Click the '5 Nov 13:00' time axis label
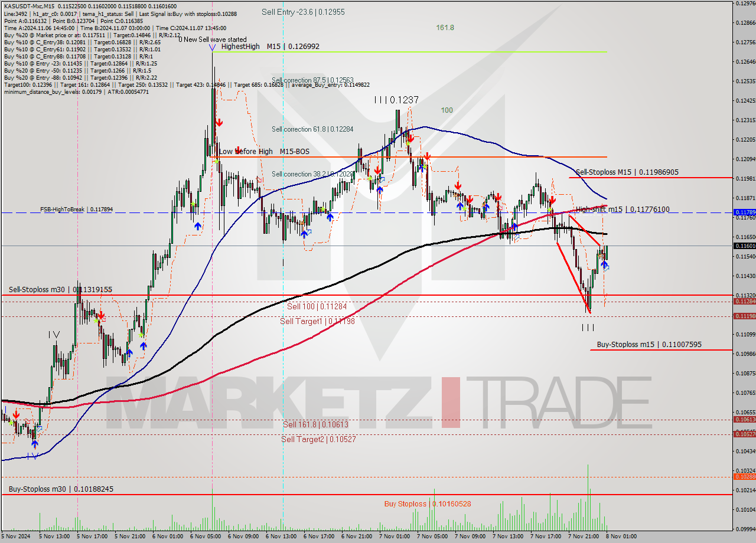 [55, 537]
